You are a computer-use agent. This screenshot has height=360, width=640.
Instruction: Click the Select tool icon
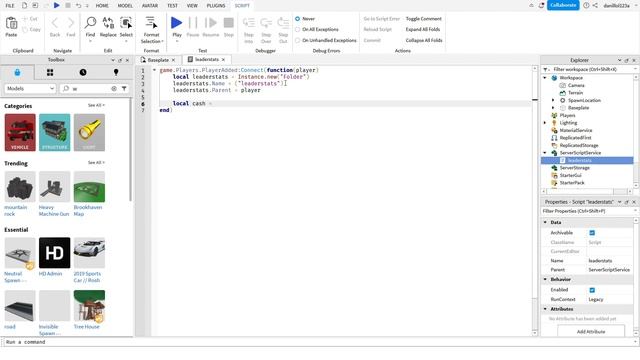[126, 23]
